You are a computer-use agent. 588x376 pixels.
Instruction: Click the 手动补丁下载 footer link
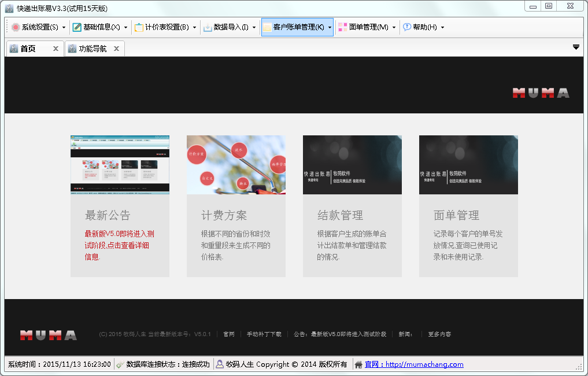point(264,334)
